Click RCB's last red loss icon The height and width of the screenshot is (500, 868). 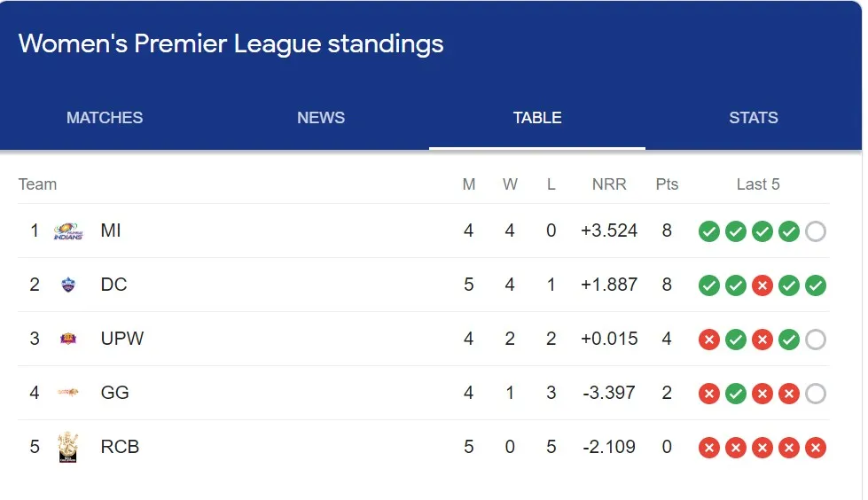click(x=816, y=448)
